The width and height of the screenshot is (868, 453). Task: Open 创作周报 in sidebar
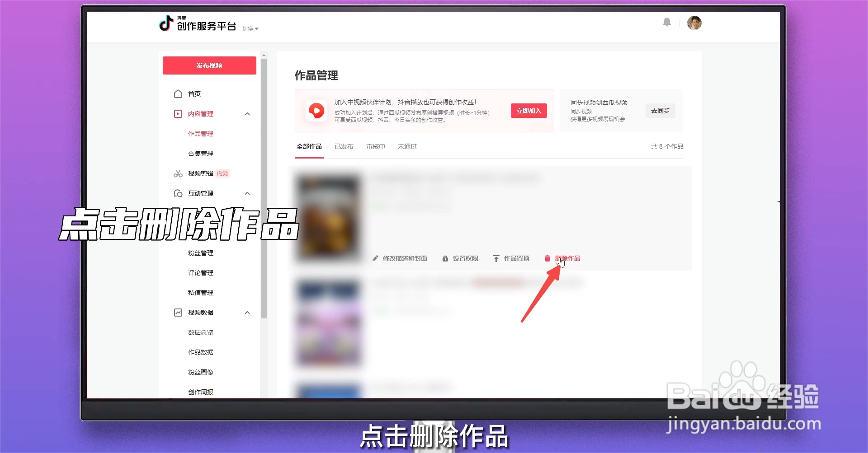click(201, 392)
